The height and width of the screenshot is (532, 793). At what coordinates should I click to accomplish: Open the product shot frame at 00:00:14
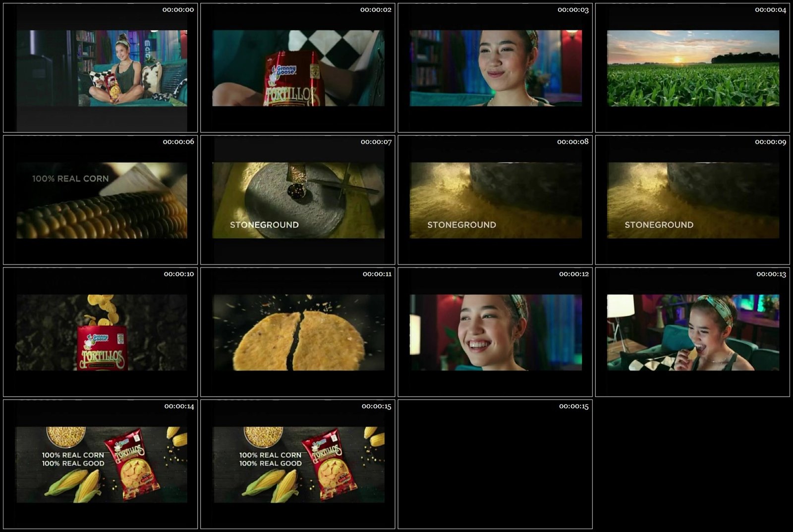[x=101, y=465]
